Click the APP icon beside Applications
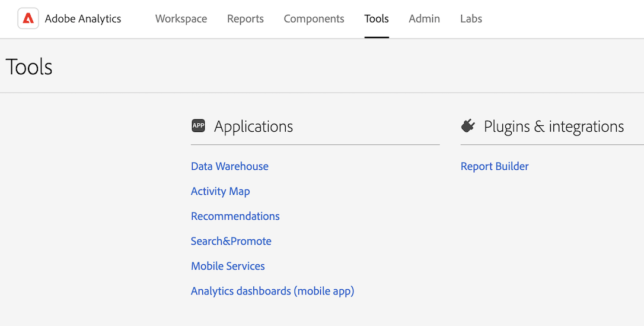 (x=198, y=126)
